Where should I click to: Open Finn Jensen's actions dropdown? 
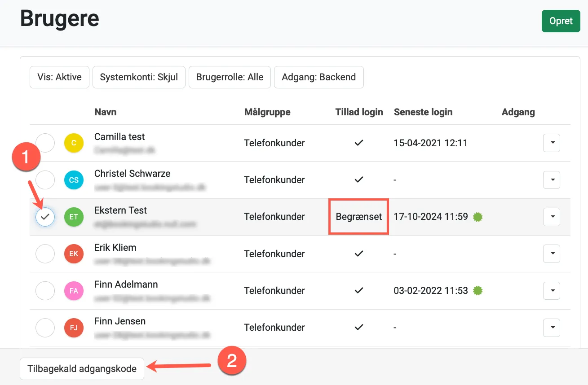pyautogui.click(x=551, y=328)
